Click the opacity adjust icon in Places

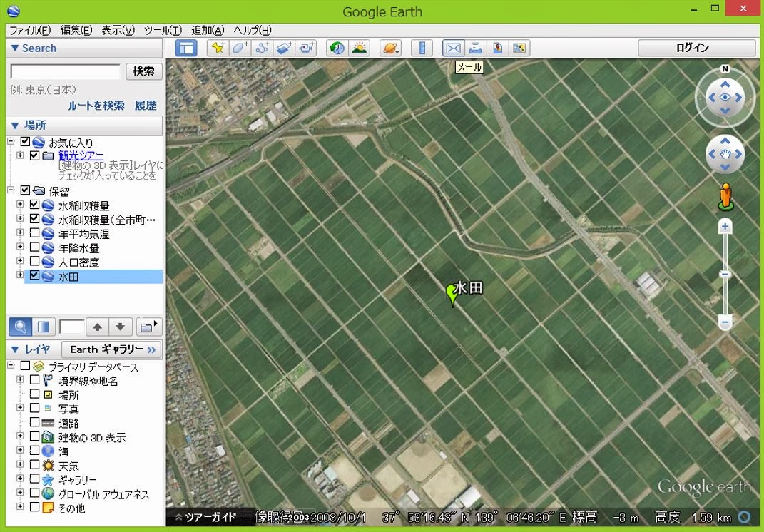(44, 327)
